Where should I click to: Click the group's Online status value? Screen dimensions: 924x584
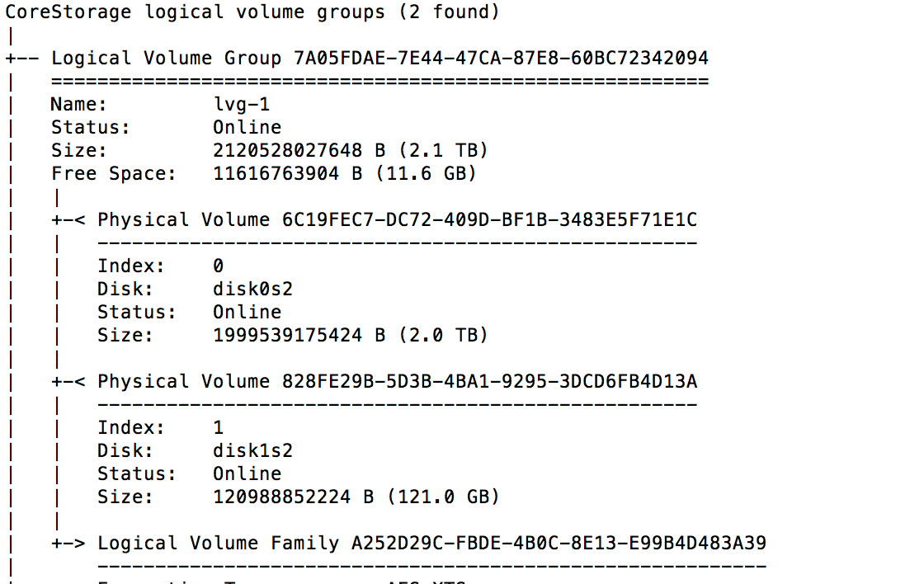click(247, 128)
